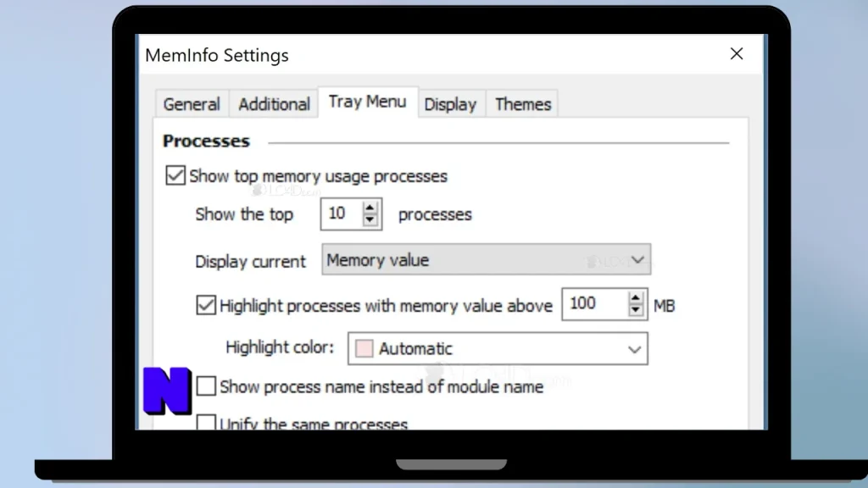
Task: Go to the Display tab
Action: (x=450, y=104)
